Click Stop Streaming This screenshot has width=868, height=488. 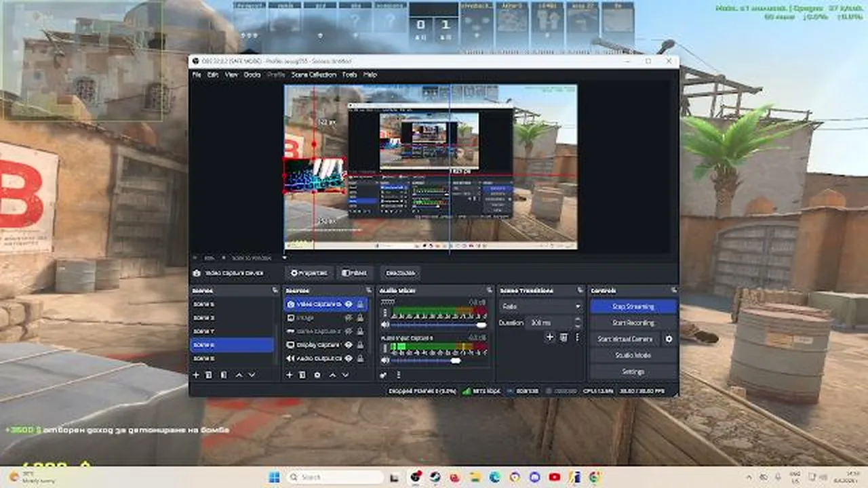[633, 306]
